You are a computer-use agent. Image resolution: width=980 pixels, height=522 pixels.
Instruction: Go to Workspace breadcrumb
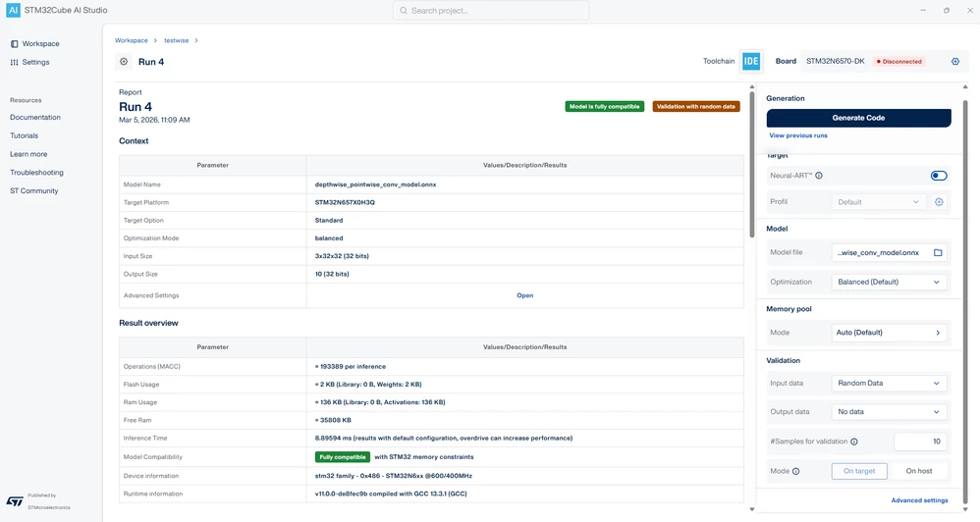pos(132,40)
